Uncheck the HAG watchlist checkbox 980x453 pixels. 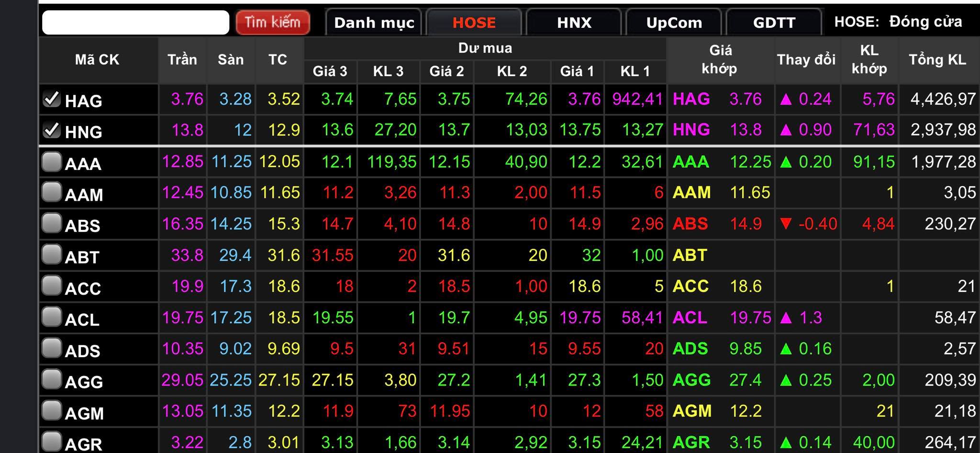(51, 99)
